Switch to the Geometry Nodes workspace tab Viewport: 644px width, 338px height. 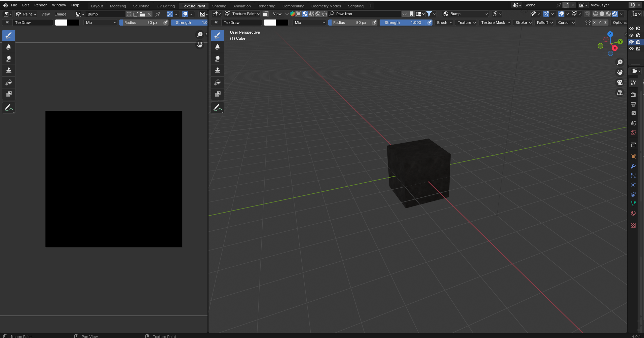pyautogui.click(x=326, y=6)
